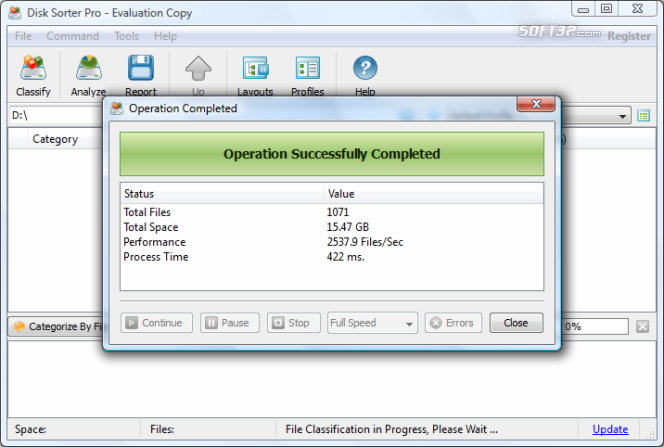
Task: Click the Pause button
Action: click(230, 323)
